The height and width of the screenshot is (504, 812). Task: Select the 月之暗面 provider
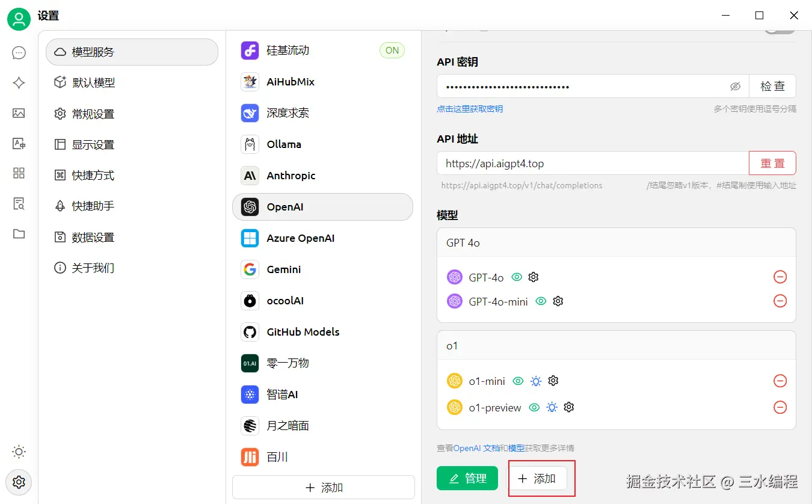(323, 426)
